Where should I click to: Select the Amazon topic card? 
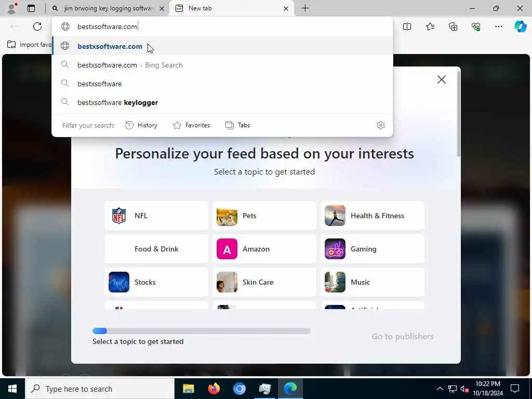tap(264, 249)
